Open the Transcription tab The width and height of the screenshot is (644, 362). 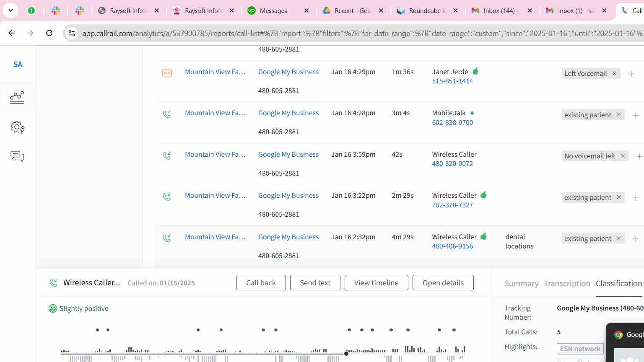point(567,284)
